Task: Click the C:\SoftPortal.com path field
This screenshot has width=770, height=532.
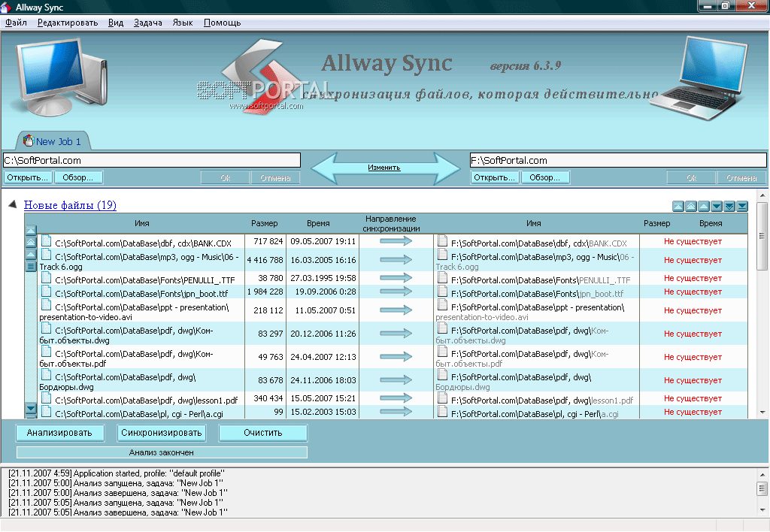Action: [152, 161]
